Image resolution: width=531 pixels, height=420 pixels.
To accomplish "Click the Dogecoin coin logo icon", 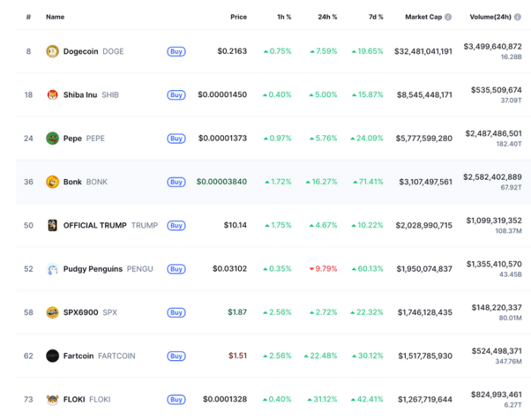I will pos(52,52).
